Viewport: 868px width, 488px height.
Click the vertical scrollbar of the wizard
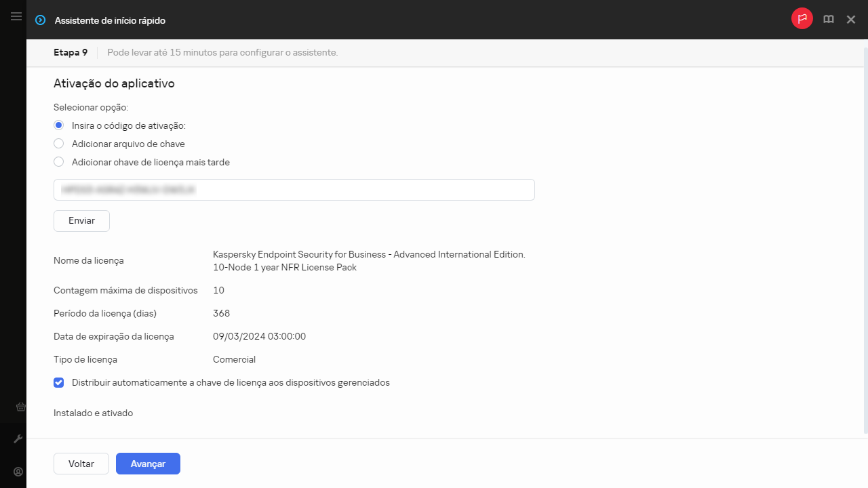point(865,241)
